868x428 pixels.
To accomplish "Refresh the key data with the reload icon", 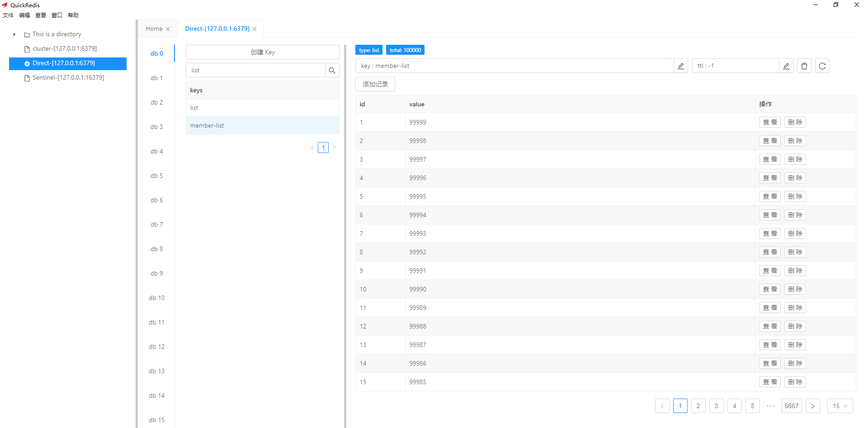I will [x=822, y=66].
